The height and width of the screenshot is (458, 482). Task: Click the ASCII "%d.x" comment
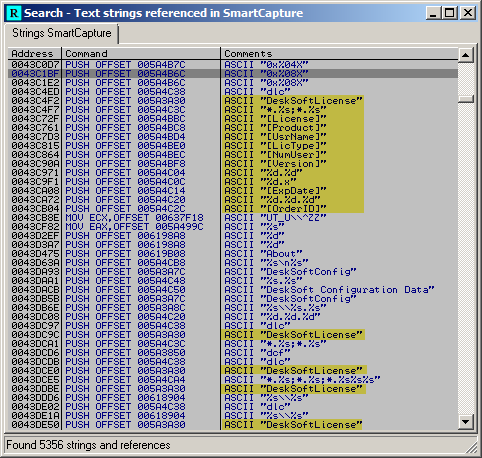coord(260,182)
